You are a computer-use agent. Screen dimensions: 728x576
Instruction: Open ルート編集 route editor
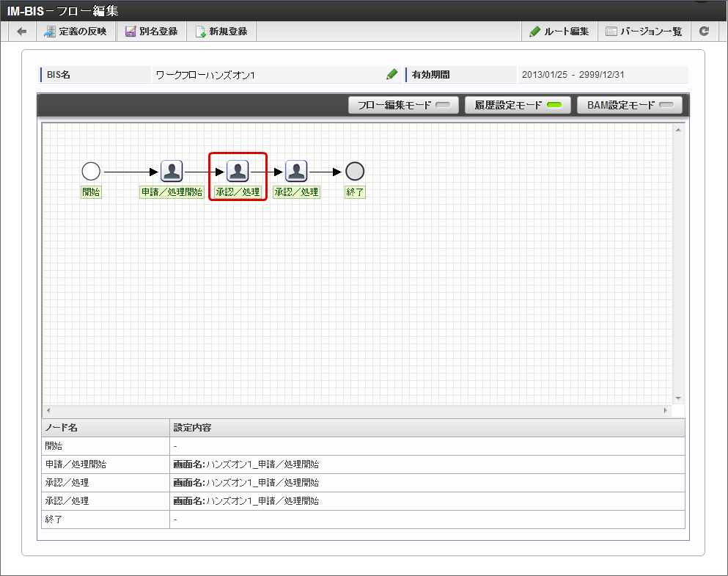pyautogui.click(x=559, y=32)
